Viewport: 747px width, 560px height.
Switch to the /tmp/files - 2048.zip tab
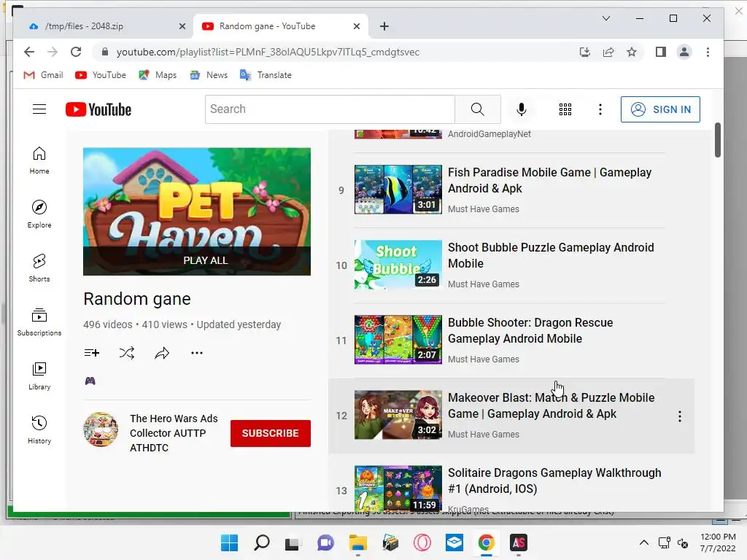coord(104,26)
